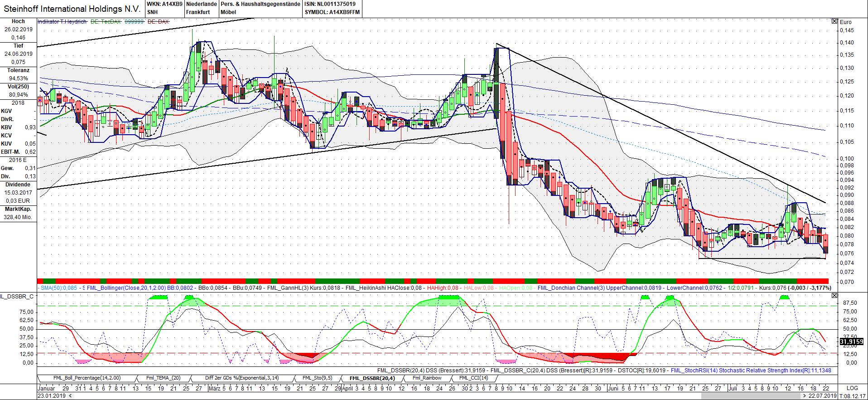Click the Niederlande country label
The width and height of the screenshot is (868, 400).
[202, 4]
